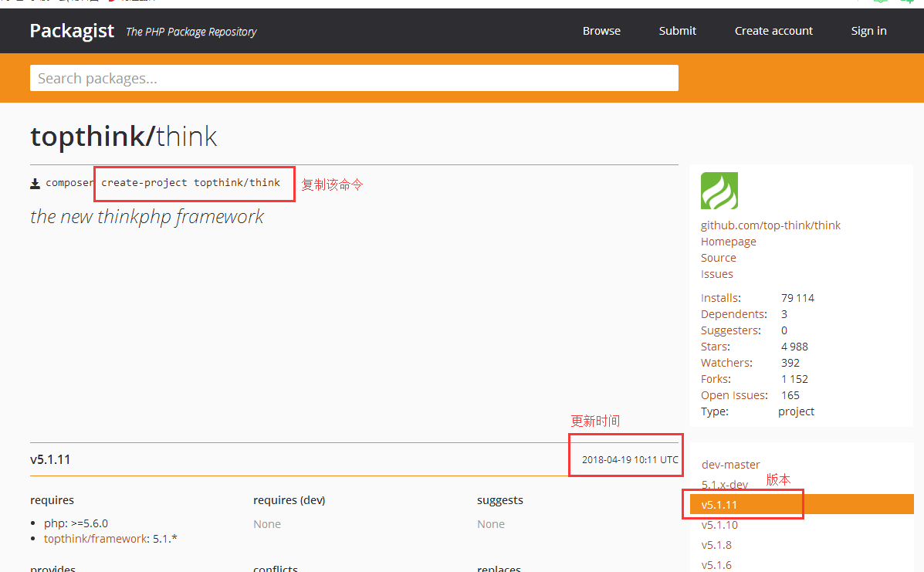924x572 pixels.
Task: Click the green ThinkPHP package avatar
Action: [719, 190]
